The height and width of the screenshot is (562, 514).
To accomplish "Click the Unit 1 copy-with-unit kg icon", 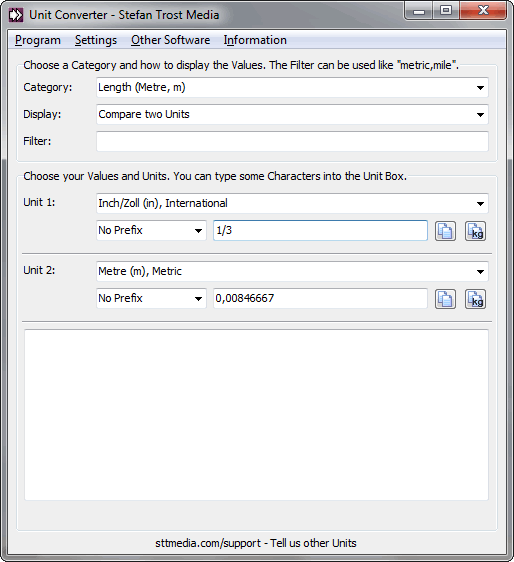I will tap(475, 231).
